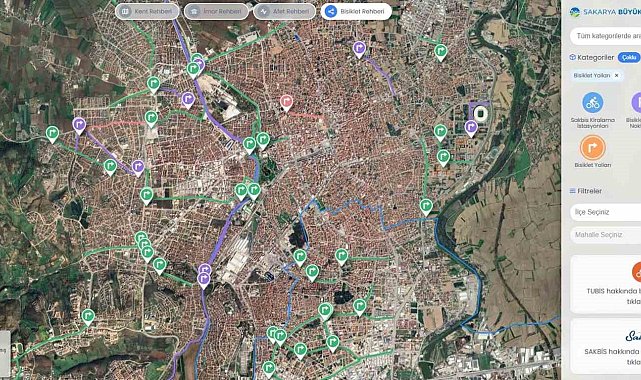The height and width of the screenshot is (380, 641).
Task: Switch to the İmar Rehberi tab
Action: click(x=216, y=11)
